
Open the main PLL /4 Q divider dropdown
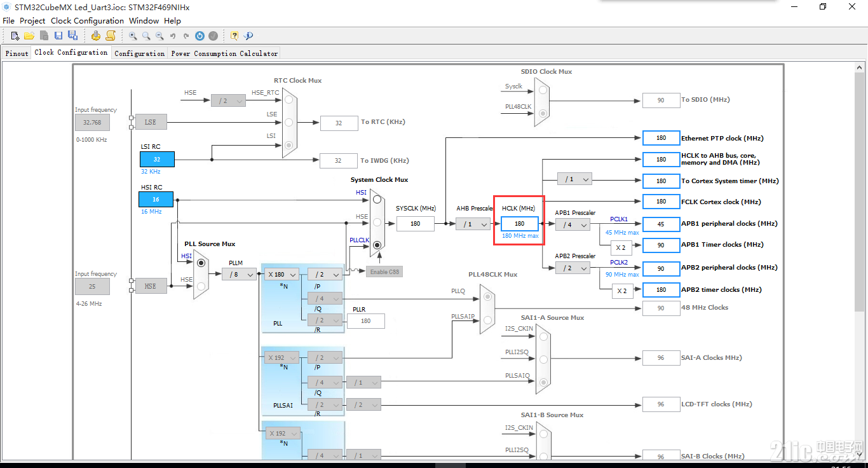pos(325,298)
